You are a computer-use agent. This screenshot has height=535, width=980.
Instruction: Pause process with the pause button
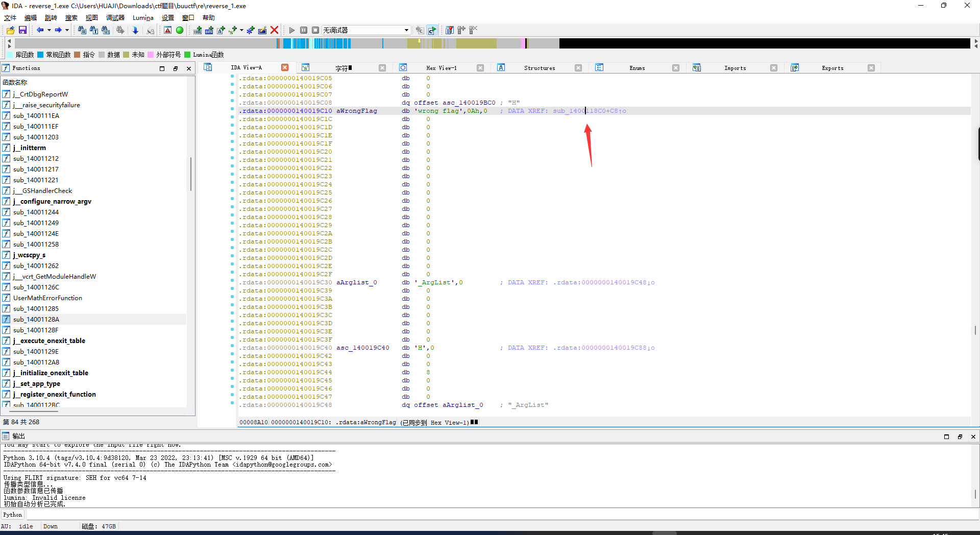tap(304, 30)
